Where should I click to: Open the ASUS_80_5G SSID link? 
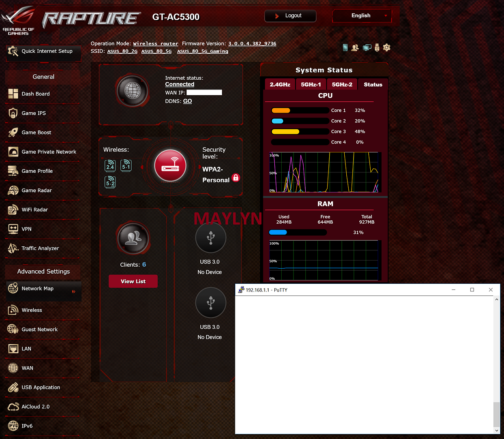156,52
